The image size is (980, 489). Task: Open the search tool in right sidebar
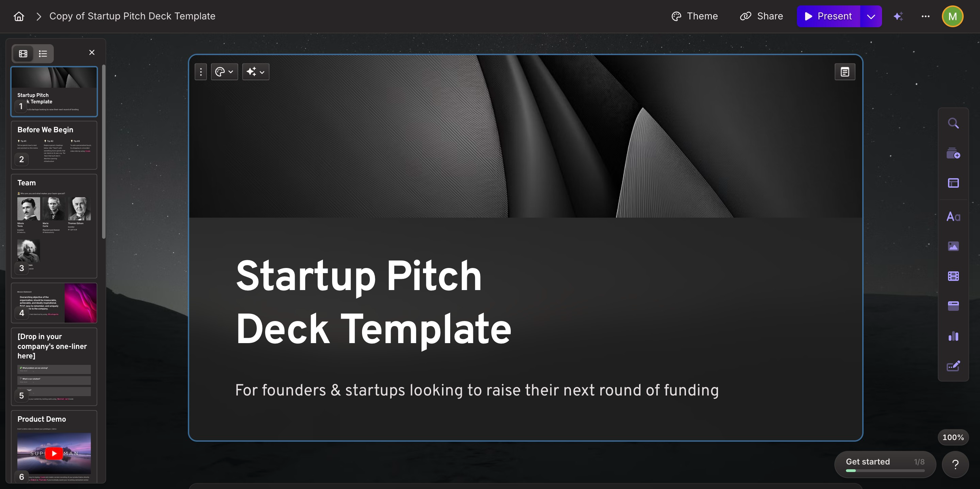coord(953,123)
